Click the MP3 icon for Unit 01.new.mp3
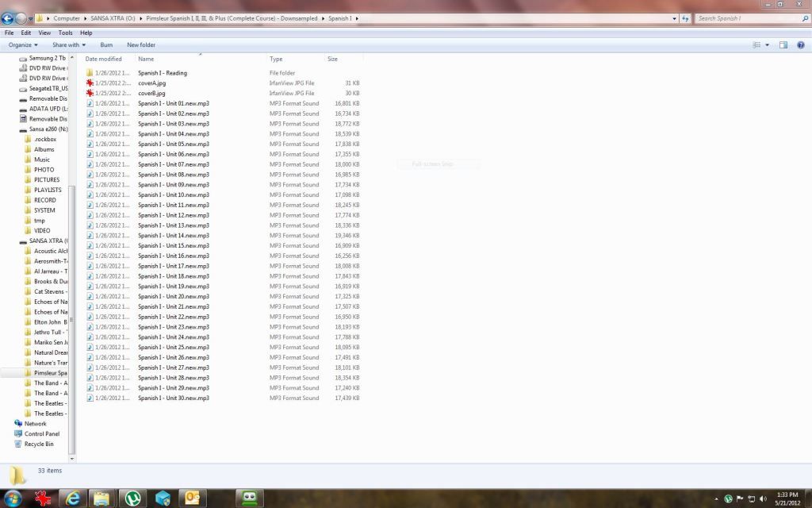The width and height of the screenshot is (812, 508). [x=90, y=103]
